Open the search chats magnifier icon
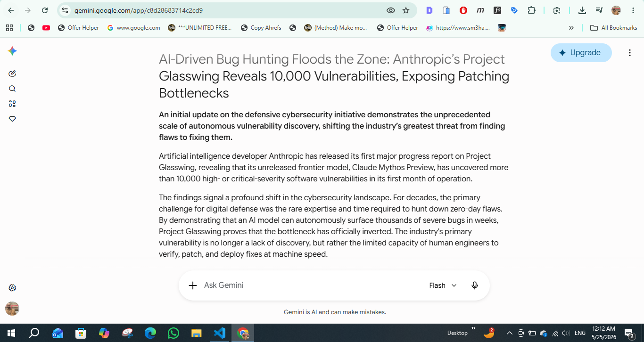Viewport: 644px width, 342px height. coord(12,89)
